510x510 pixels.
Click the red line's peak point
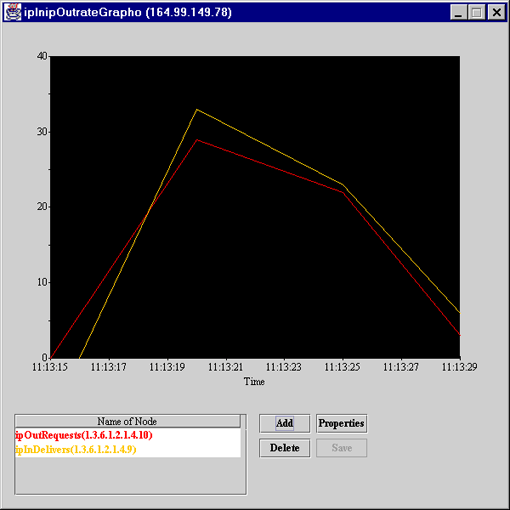(x=197, y=140)
